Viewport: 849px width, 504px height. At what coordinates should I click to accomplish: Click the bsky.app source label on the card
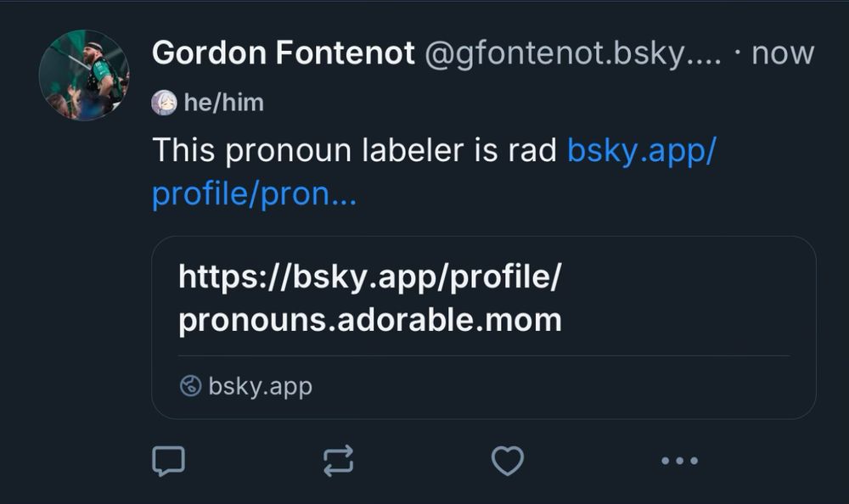(260, 386)
